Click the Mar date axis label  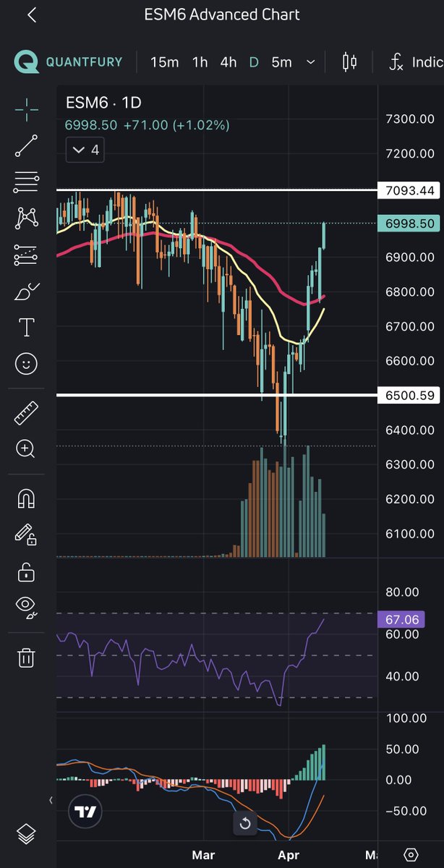pyautogui.click(x=203, y=855)
